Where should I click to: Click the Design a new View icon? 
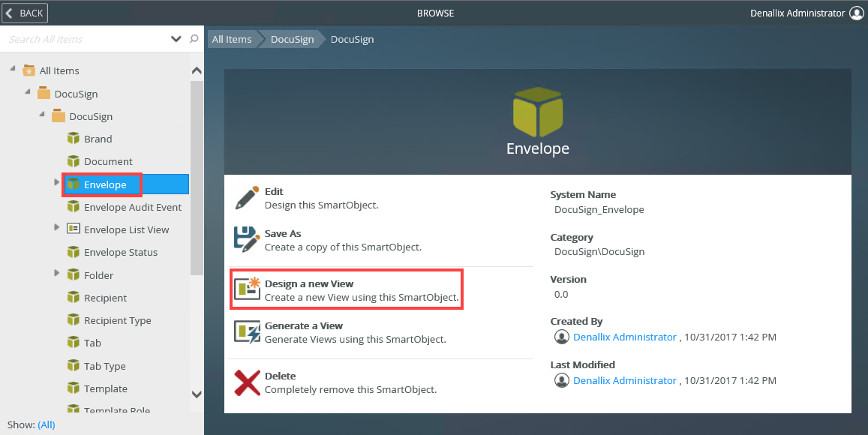247,289
